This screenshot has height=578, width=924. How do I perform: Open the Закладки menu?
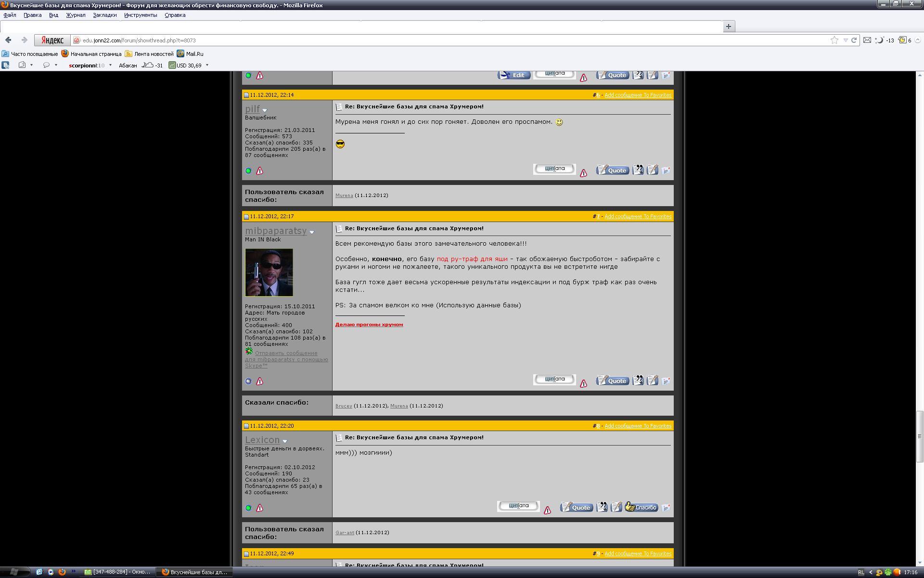104,15
